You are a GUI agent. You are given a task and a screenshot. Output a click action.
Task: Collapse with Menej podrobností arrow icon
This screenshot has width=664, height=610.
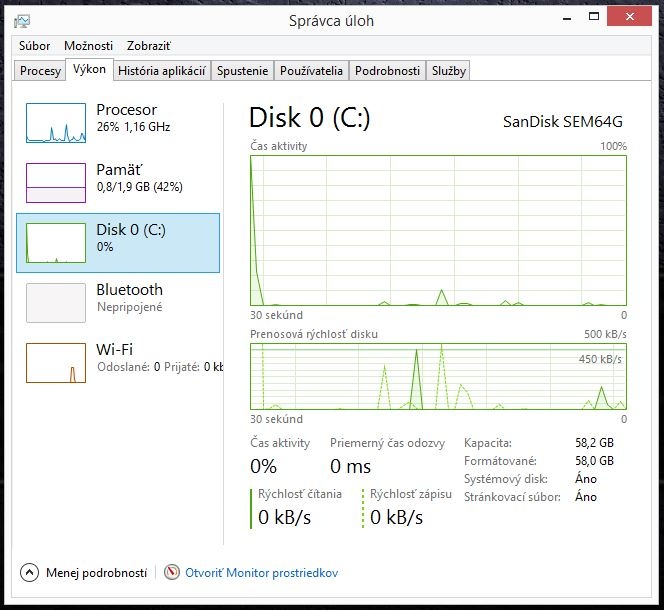pyautogui.click(x=29, y=573)
